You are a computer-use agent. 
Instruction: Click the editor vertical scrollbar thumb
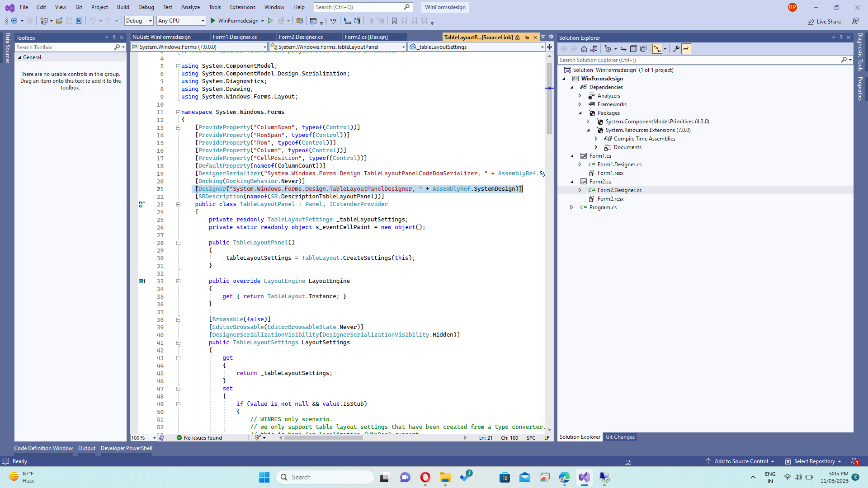[549, 99]
